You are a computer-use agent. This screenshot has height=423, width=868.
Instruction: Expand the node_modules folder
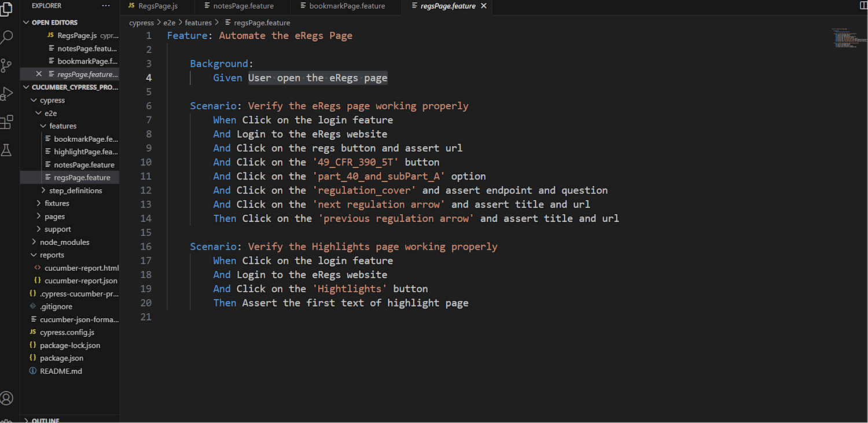(x=34, y=242)
